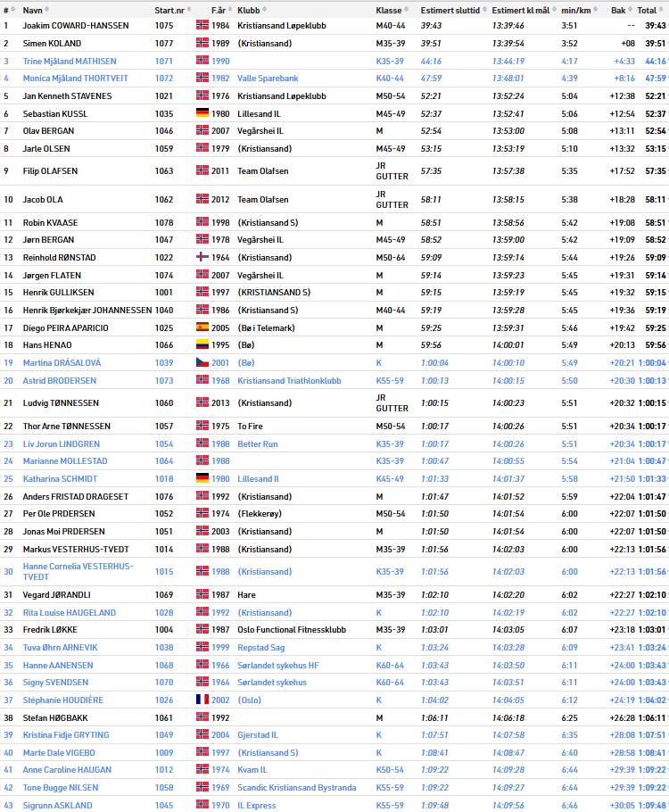Click the German flag beside Sebastian Kussl

point(202,113)
